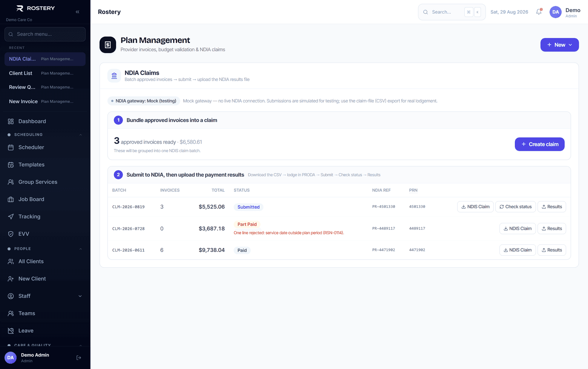Click the Part Paid status badge

tap(247, 224)
